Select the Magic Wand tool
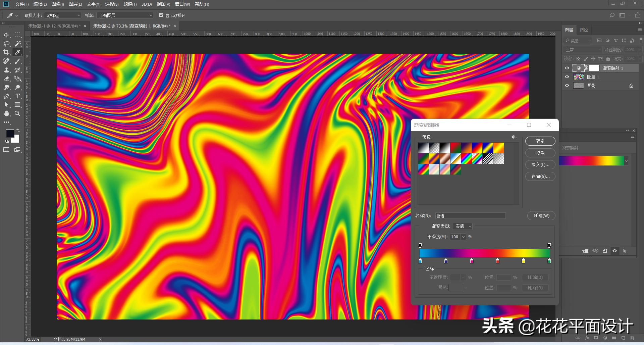 point(18,44)
